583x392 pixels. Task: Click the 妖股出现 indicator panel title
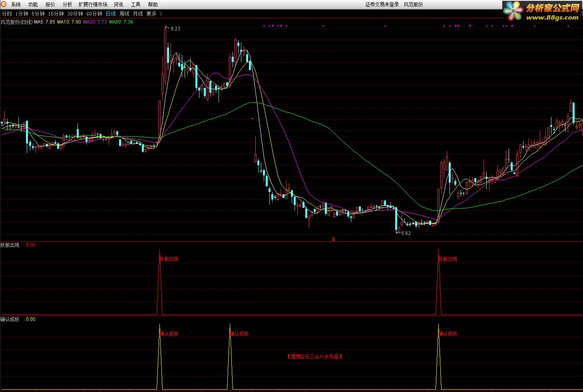(10, 245)
